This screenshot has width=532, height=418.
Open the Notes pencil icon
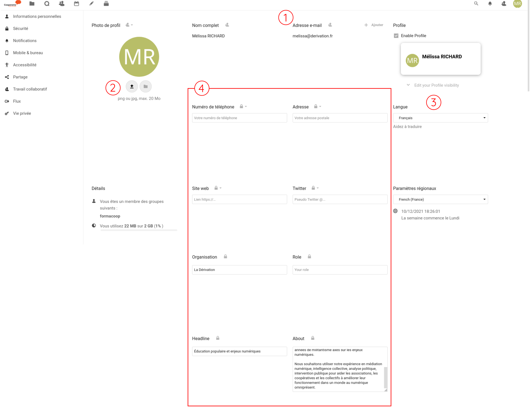coord(91,4)
